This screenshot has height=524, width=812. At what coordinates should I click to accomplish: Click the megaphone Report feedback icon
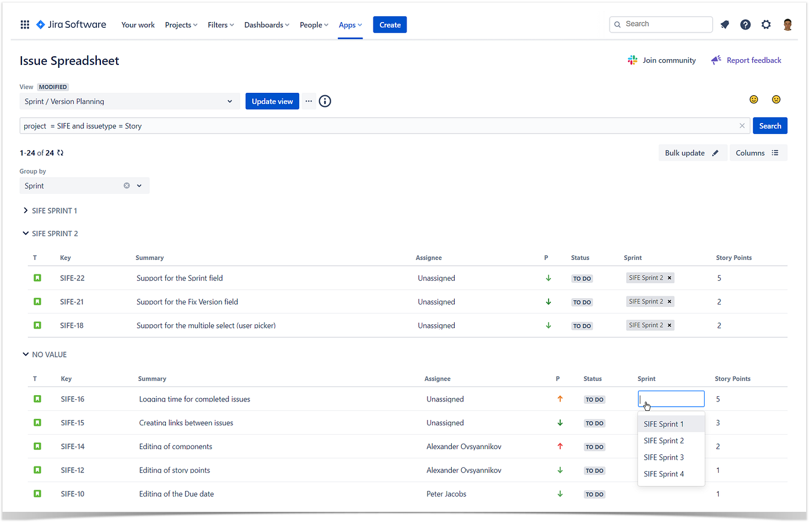(716, 60)
